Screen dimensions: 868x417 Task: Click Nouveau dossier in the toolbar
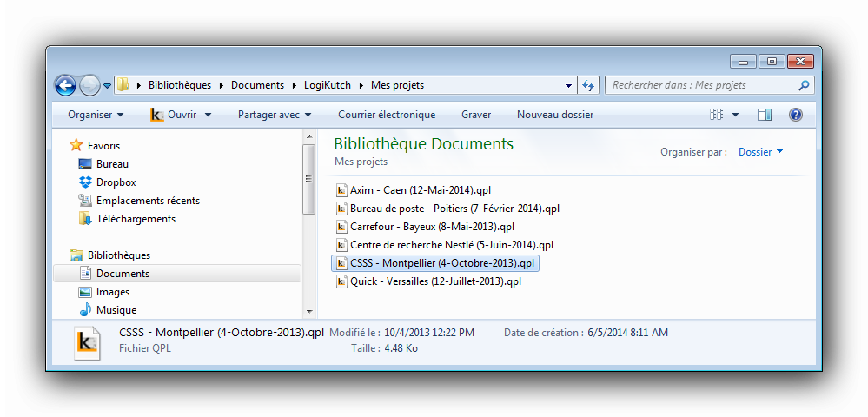[x=555, y=115]
